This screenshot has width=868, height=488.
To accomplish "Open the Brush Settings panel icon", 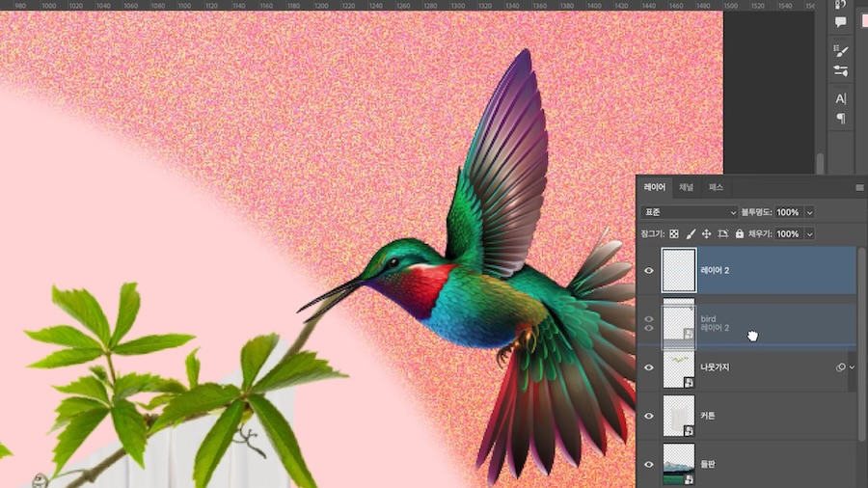I will [841, 51].
